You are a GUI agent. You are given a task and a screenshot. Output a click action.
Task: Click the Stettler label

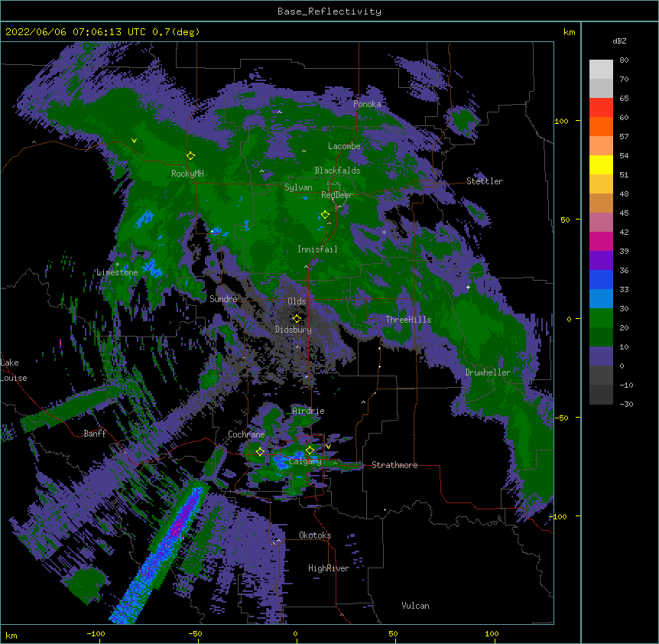[485, 181]
